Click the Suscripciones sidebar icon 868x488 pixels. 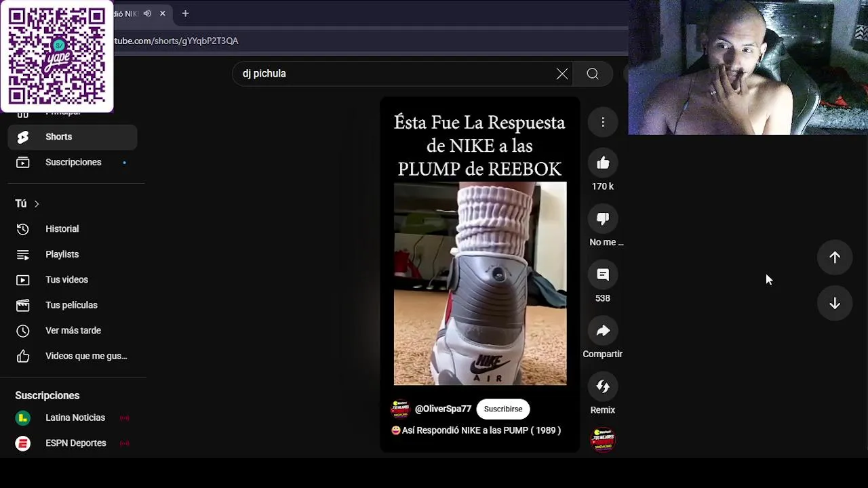(x=23, y=162)
